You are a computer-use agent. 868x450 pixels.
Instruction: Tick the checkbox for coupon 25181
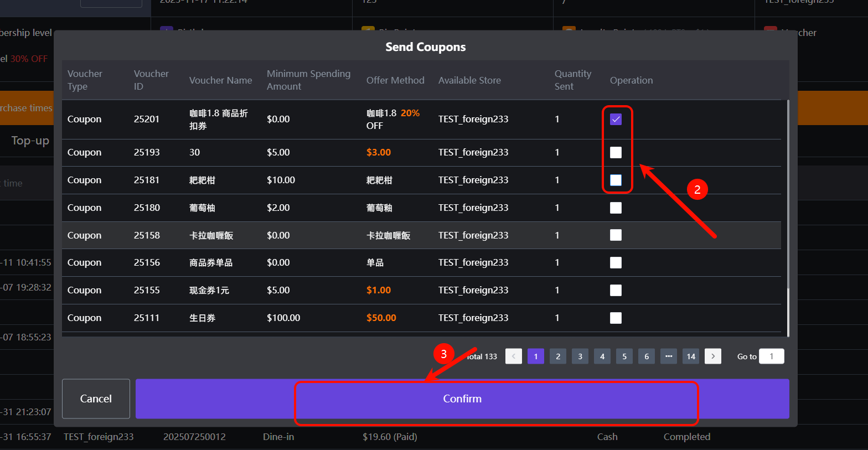[616, 180]
